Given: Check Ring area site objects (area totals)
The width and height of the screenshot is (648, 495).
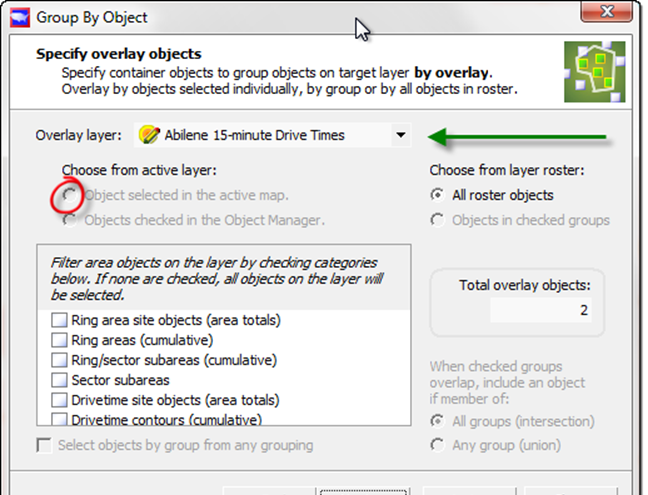Looking at the screenshot, I should click(x=59, y=321).
